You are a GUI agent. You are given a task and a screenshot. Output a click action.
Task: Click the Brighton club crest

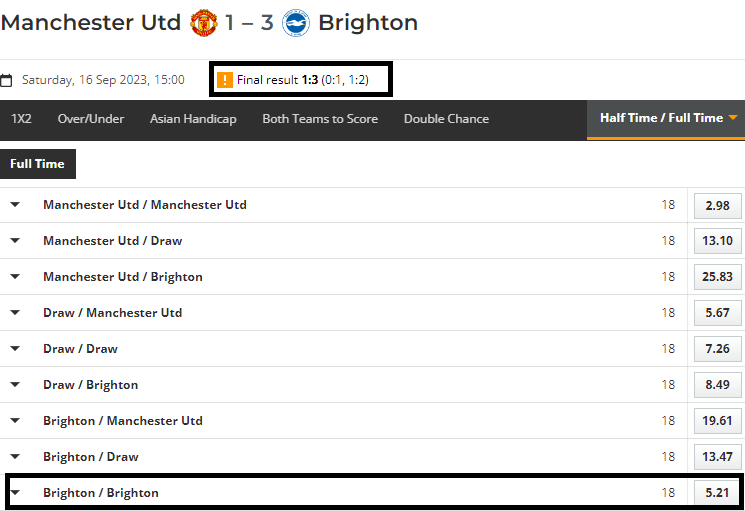295,23
